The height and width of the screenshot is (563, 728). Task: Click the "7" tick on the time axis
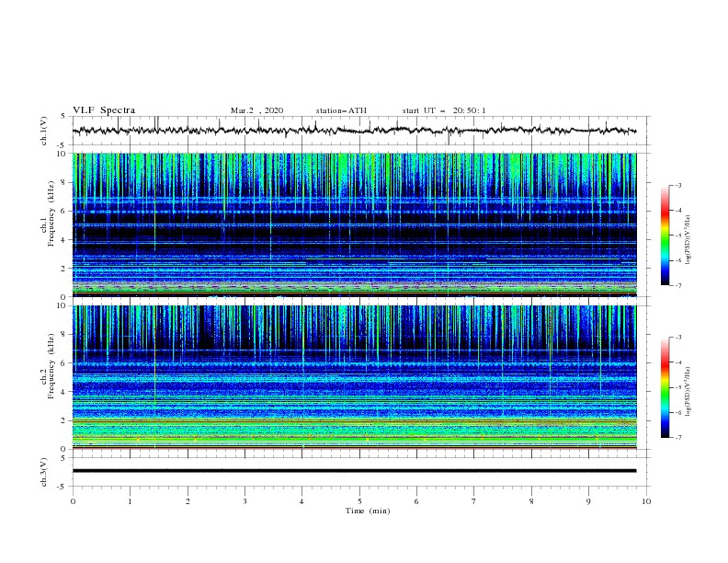click(x=473, y=501)
